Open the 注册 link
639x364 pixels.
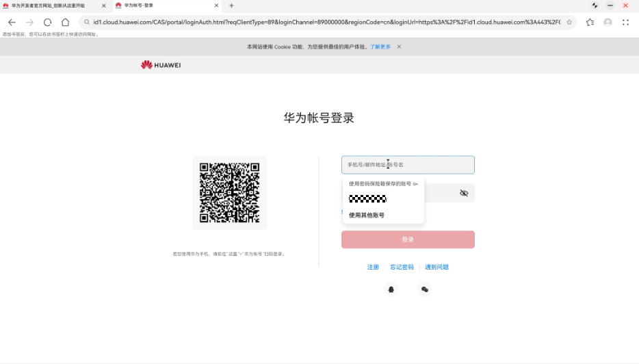373,267
